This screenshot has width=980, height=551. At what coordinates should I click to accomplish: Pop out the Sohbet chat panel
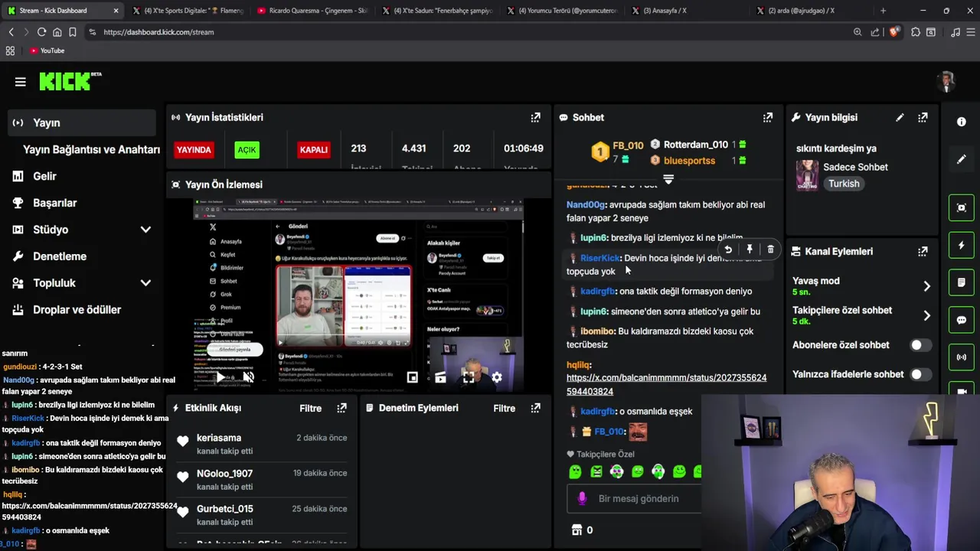click(x=768, y=117)
